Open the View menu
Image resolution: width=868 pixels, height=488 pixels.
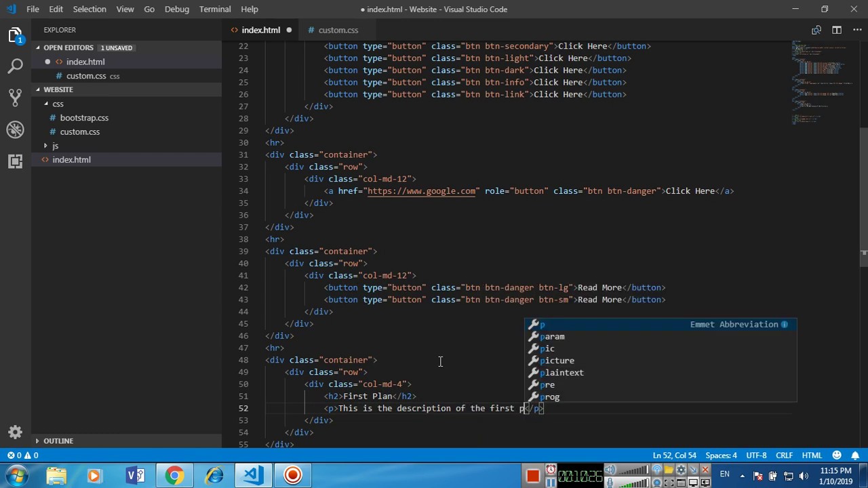[125, 9]
